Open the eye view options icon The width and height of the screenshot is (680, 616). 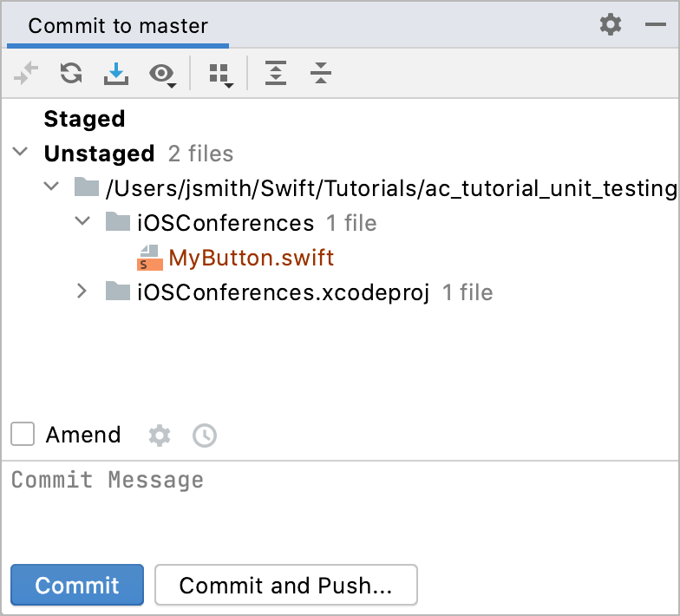point(163,75)
